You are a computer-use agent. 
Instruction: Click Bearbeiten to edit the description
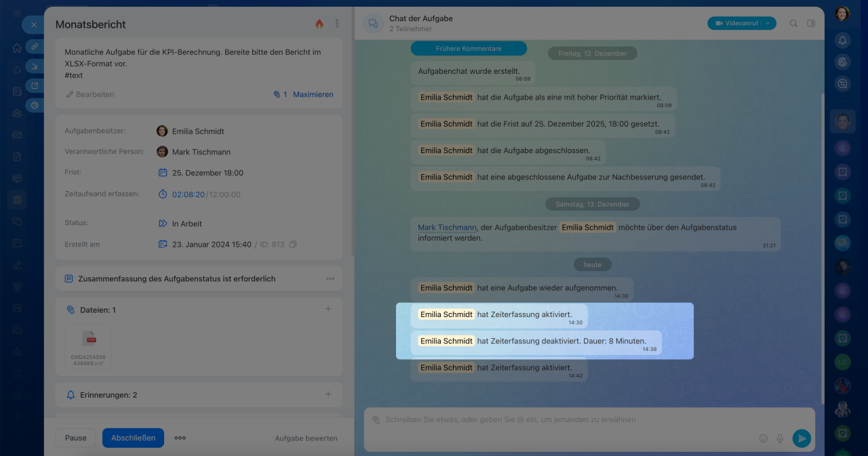(90, 94)
